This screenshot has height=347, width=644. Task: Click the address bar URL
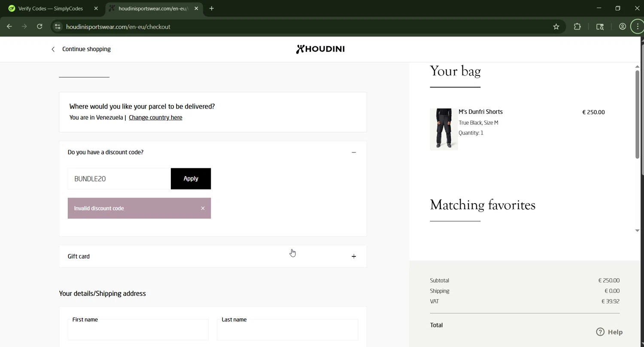(x=118, y=27)
